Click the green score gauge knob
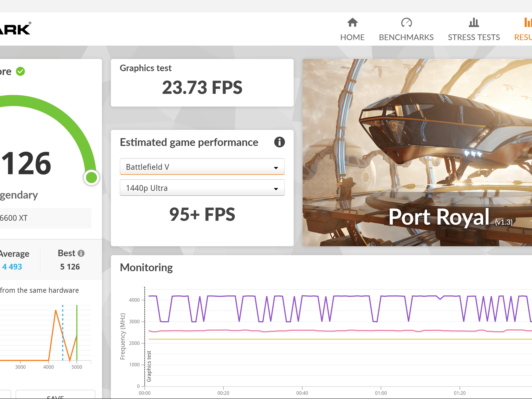 tap(91, 178)
